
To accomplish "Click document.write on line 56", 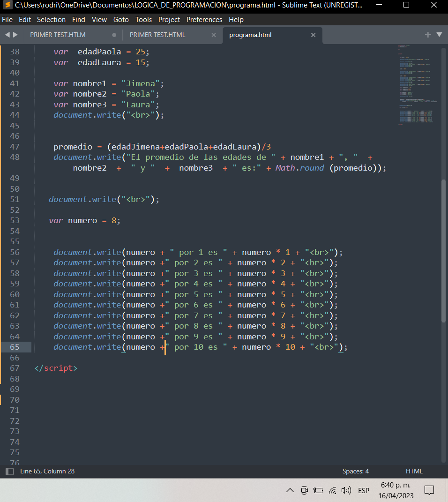I will pos(87,252).
